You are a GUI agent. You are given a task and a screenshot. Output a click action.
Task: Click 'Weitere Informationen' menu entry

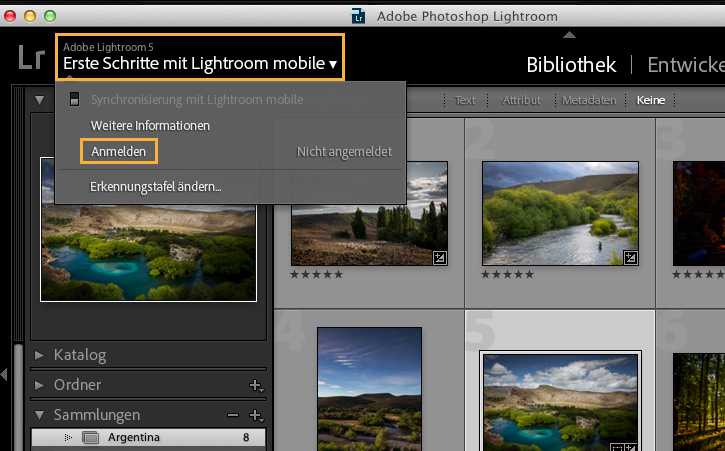(150, 125)
